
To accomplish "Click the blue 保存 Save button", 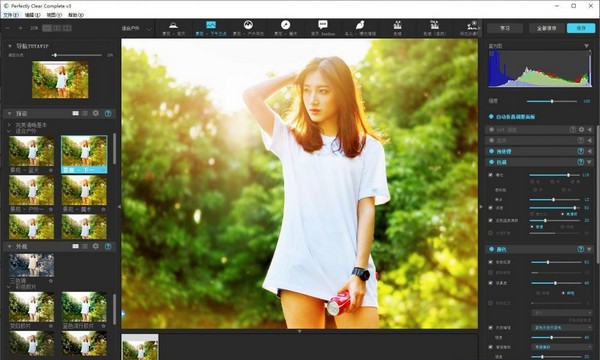I will click(x=581, y=28).
